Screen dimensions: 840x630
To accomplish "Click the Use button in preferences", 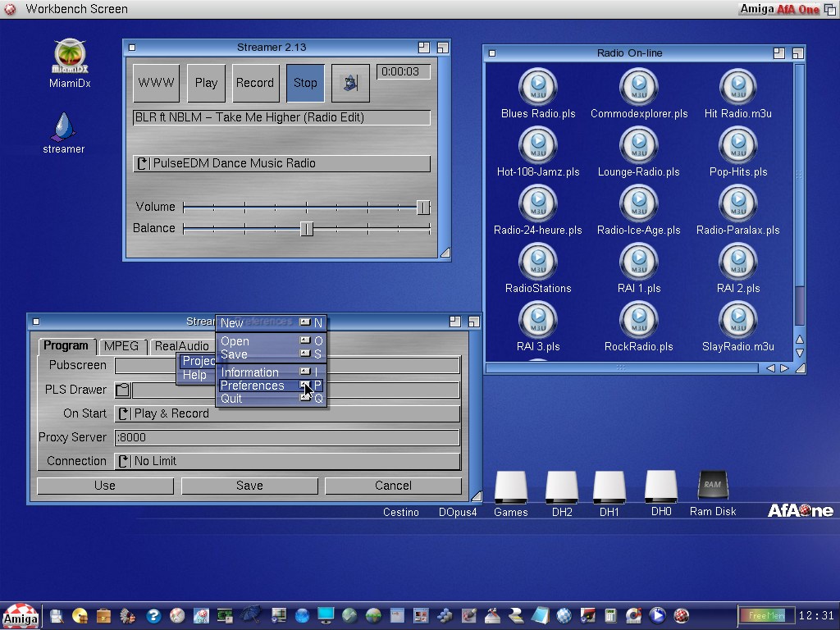I will point(105,486).
